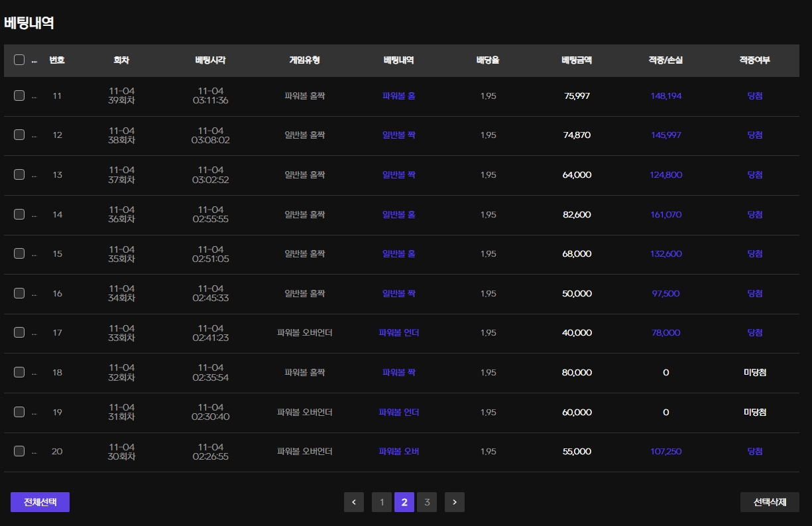The image size is (812, 526).
Task: Click the 선택삭제 delete button
Action: click(x=769, y=502)
